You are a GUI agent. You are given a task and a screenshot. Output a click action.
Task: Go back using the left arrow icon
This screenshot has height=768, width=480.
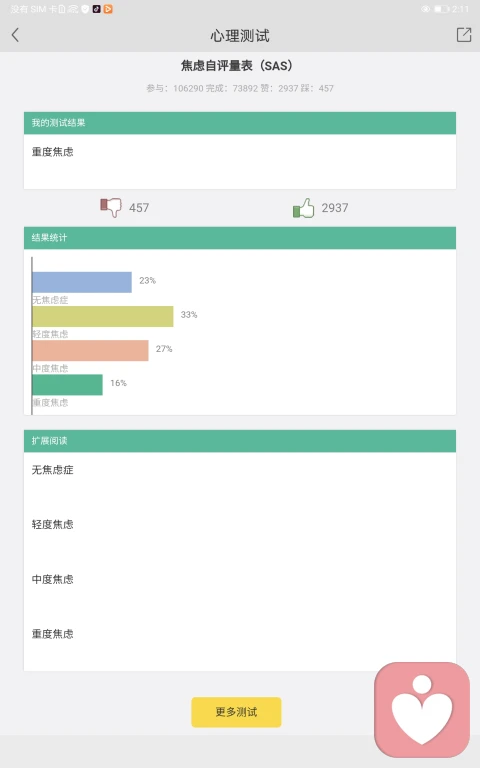click(16, 35)
